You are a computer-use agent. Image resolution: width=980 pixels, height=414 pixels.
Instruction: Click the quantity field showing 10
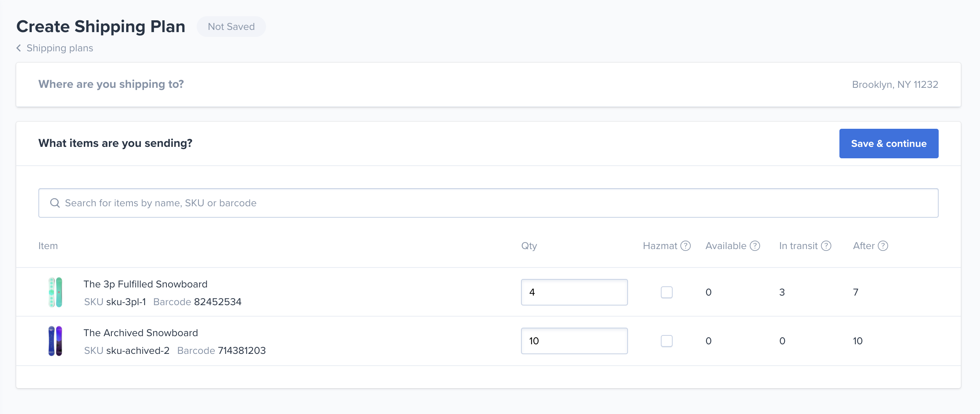574,341
